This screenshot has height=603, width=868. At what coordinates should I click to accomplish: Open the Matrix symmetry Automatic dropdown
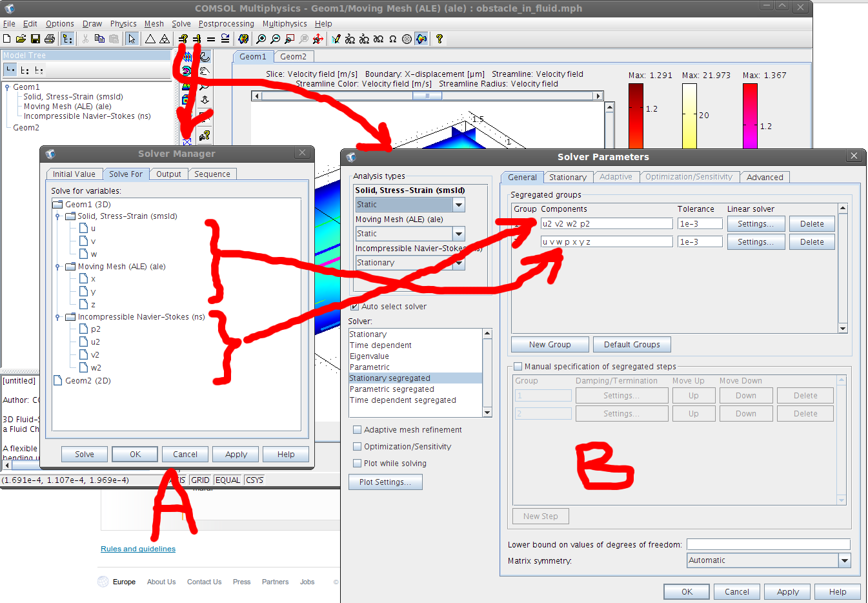(x=844, y=560)
